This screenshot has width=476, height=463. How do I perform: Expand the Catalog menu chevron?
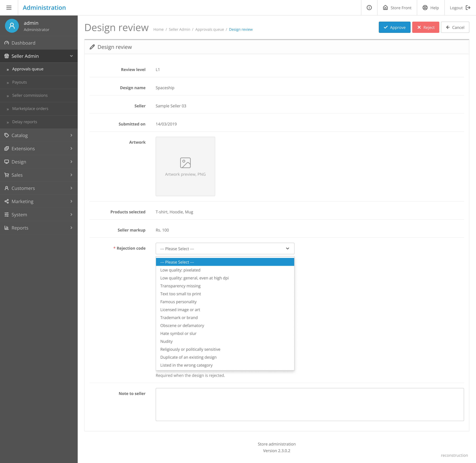tap(71, 135)
